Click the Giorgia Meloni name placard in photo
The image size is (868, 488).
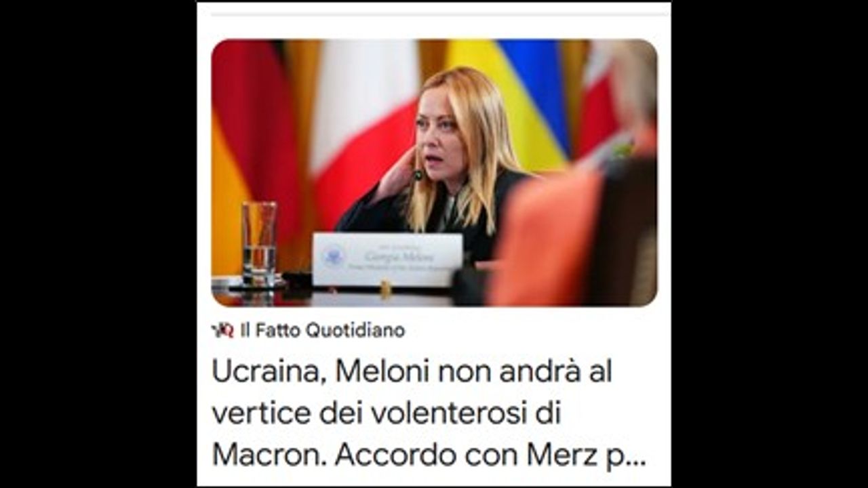pos(387,260)
